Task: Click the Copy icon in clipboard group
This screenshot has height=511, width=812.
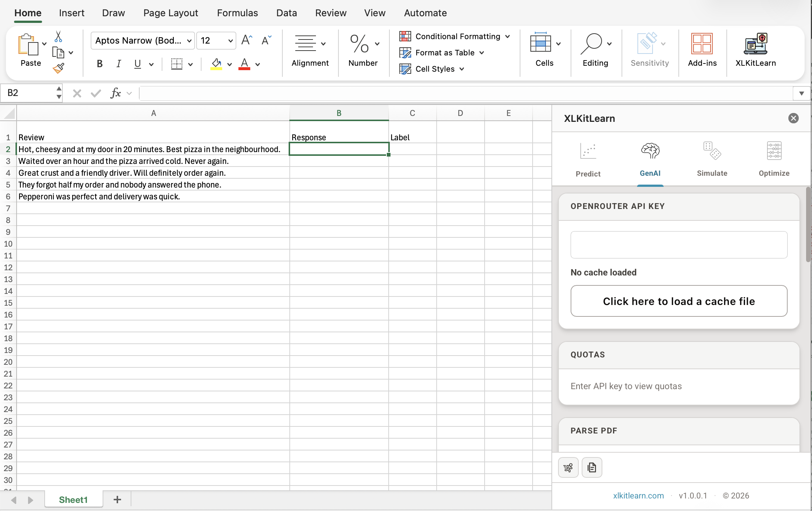Action: pos(58,53)
